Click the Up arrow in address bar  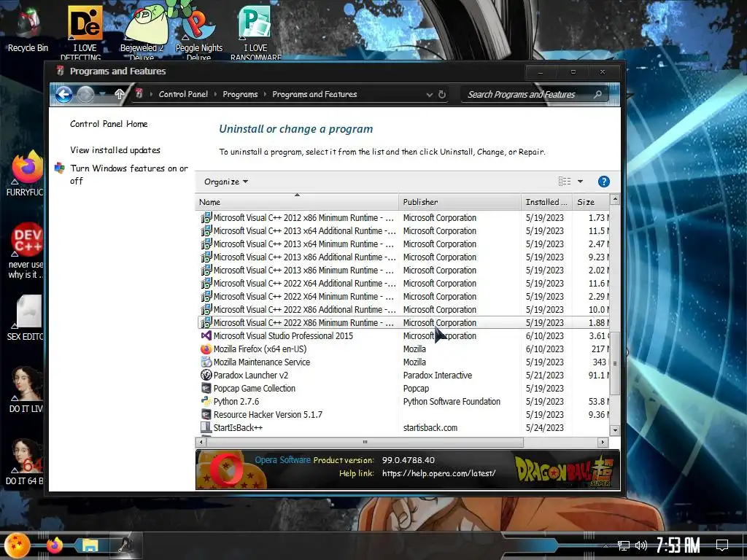click(120, 94)
